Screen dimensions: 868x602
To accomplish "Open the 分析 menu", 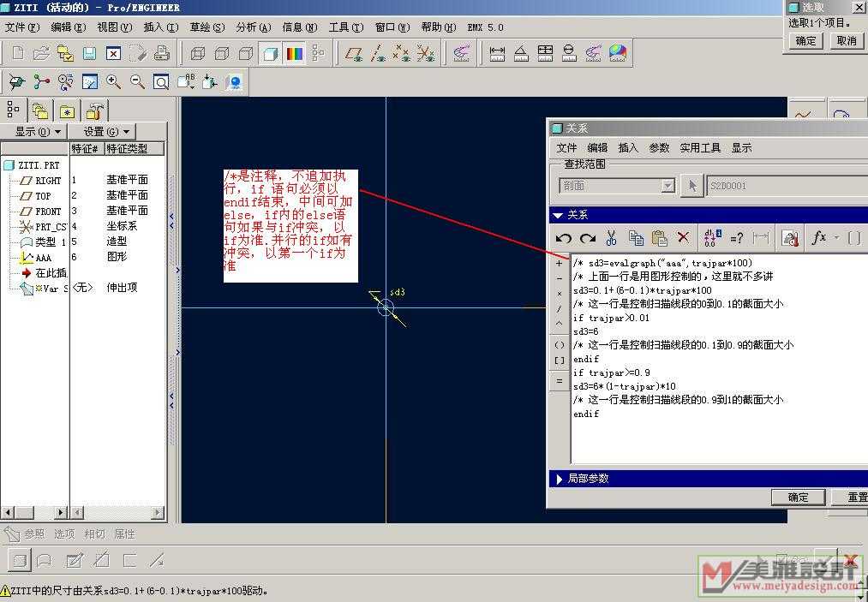I will click(254, 27).
